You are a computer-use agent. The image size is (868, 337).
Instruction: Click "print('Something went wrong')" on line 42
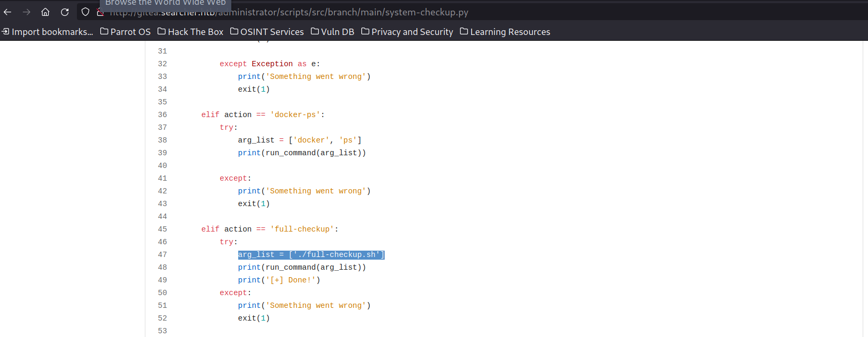coord(305,191)
